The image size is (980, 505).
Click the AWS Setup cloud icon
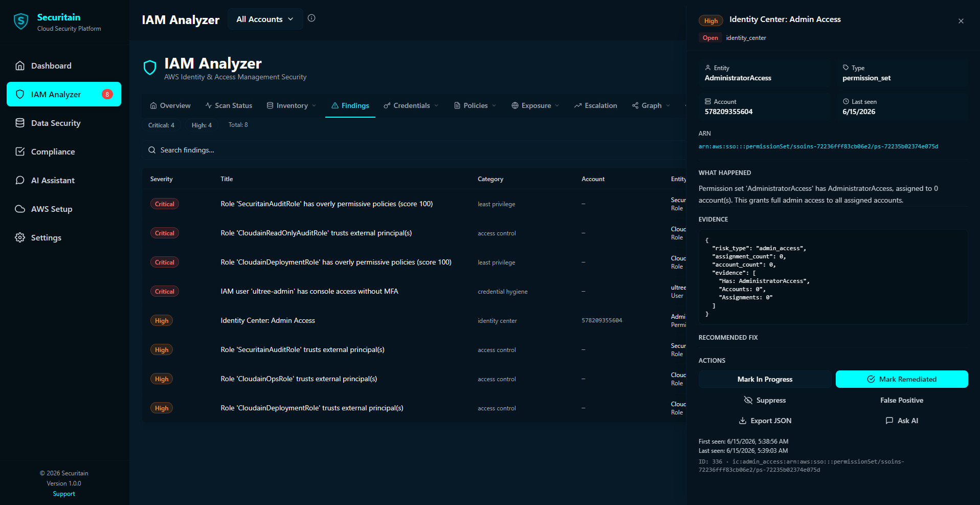pyautogui.click(x=20, y=209)
